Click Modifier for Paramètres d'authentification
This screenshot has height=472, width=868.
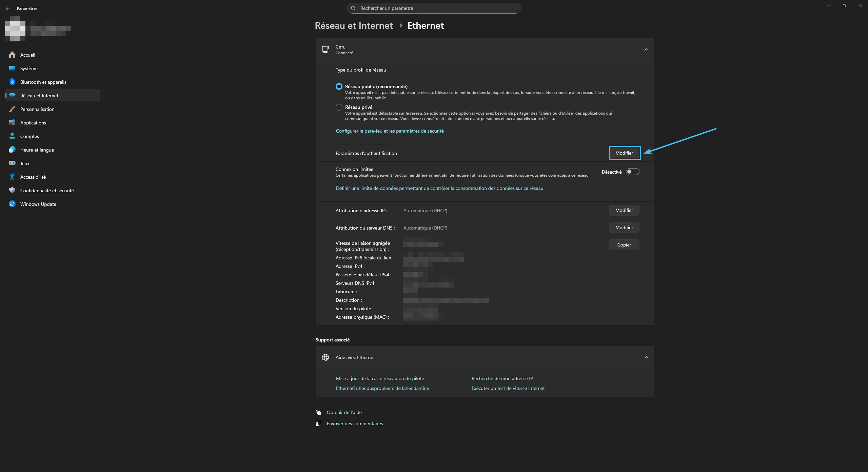[x=624, y=153]
